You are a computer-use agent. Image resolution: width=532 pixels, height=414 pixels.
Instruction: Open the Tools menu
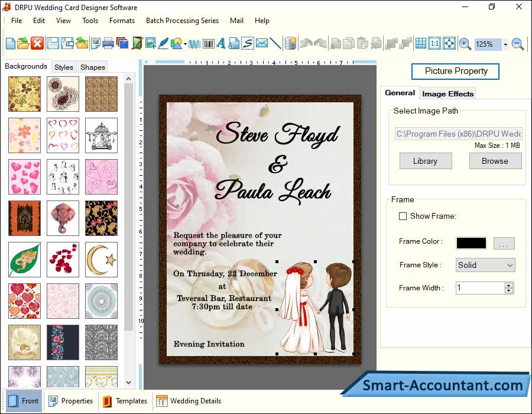90,21
